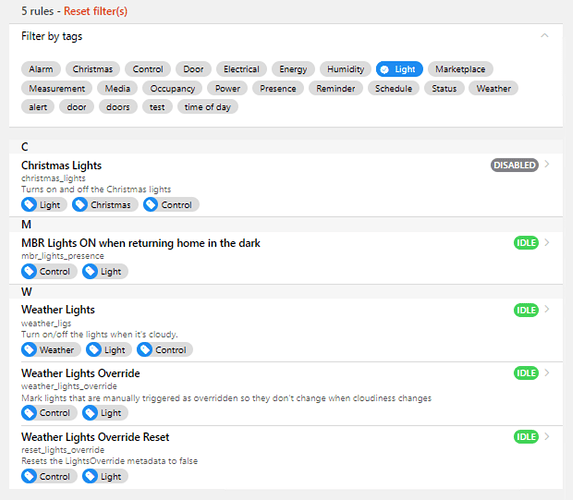573x500 pixels.
Task: Click the IDLE badge on Weather Lights Override
Action: point(526,373)
